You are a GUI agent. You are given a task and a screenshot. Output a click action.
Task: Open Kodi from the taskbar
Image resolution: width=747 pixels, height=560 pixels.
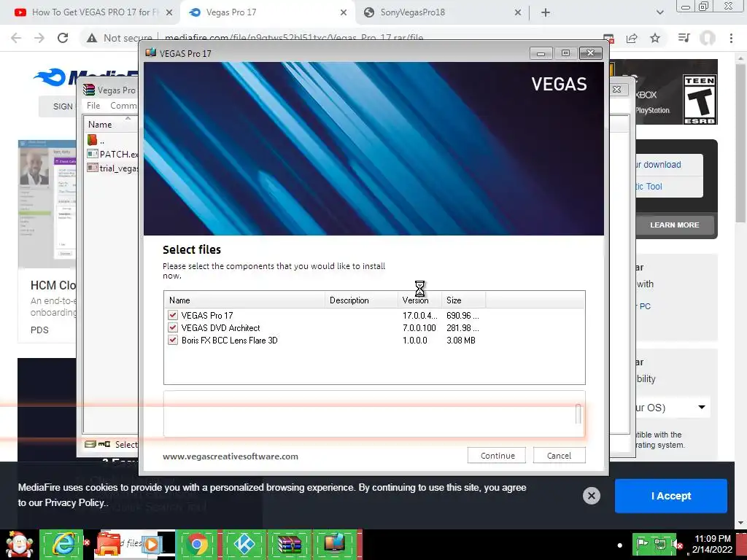[244, 545]
